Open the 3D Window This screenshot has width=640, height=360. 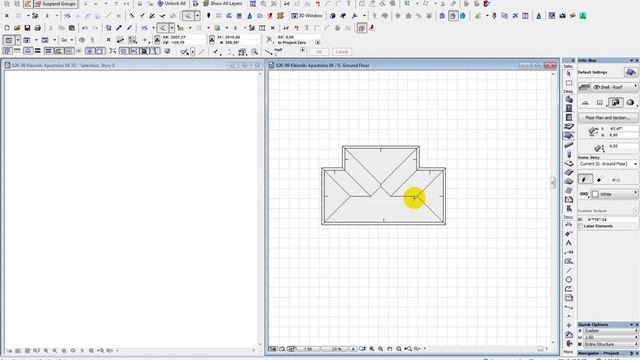click(x=307, y=16)
